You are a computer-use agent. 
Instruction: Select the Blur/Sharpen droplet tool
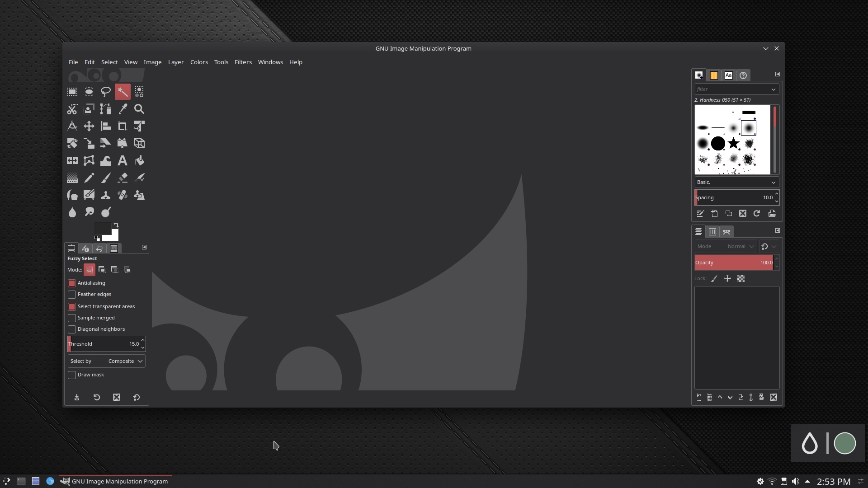tap(72, 212)
